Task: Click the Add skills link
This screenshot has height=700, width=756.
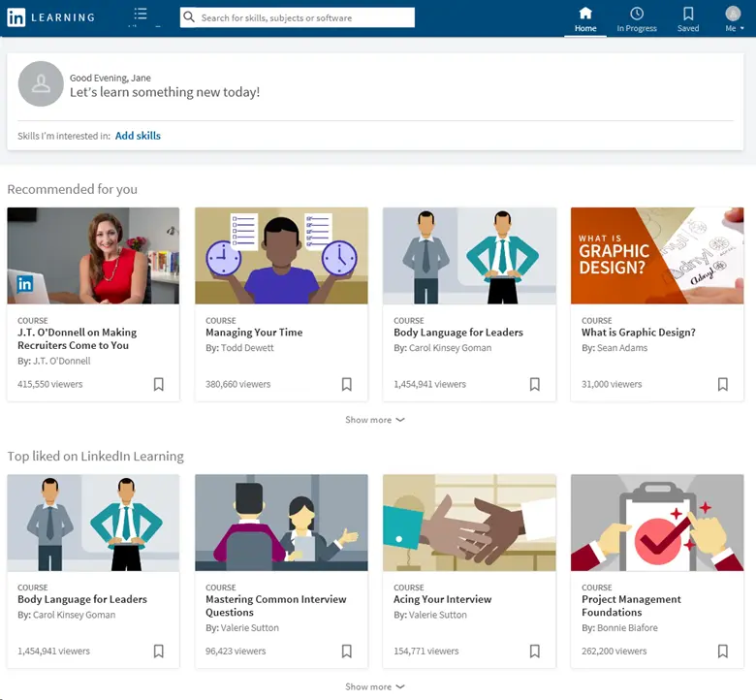Action: tap(138, 136)
